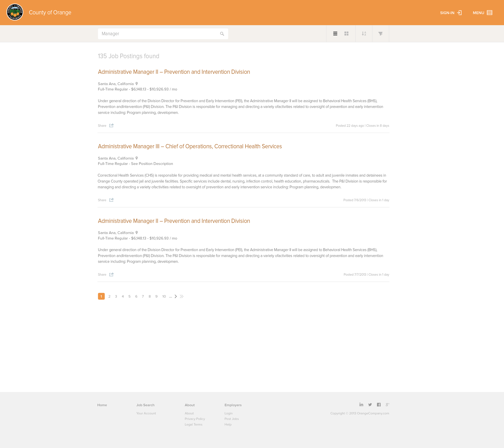504x448 pixels.
Task: Go to page 9
Action: tap(156, 296)
